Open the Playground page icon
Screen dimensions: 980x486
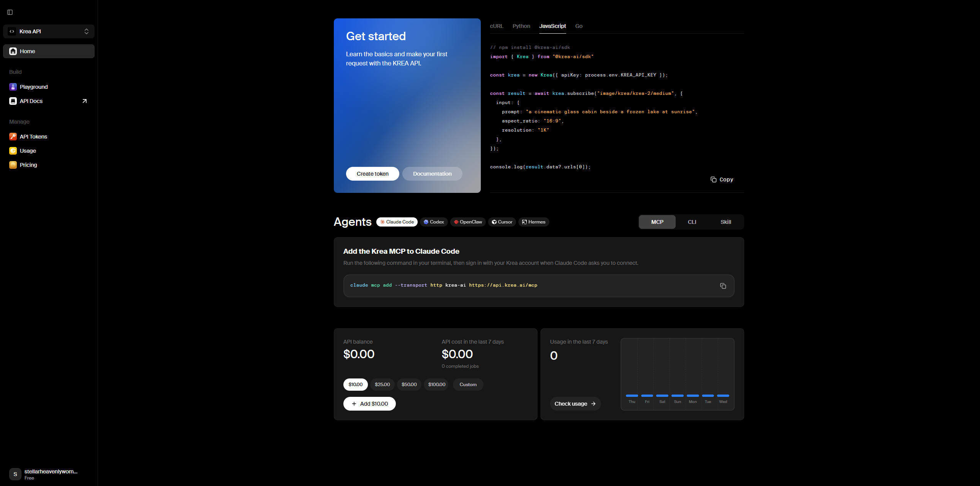(13, 87)
